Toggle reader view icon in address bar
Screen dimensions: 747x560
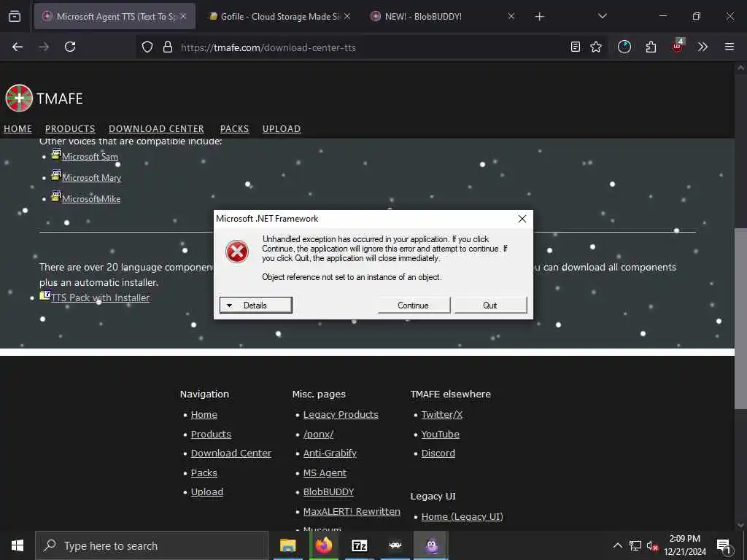point(576,47)
